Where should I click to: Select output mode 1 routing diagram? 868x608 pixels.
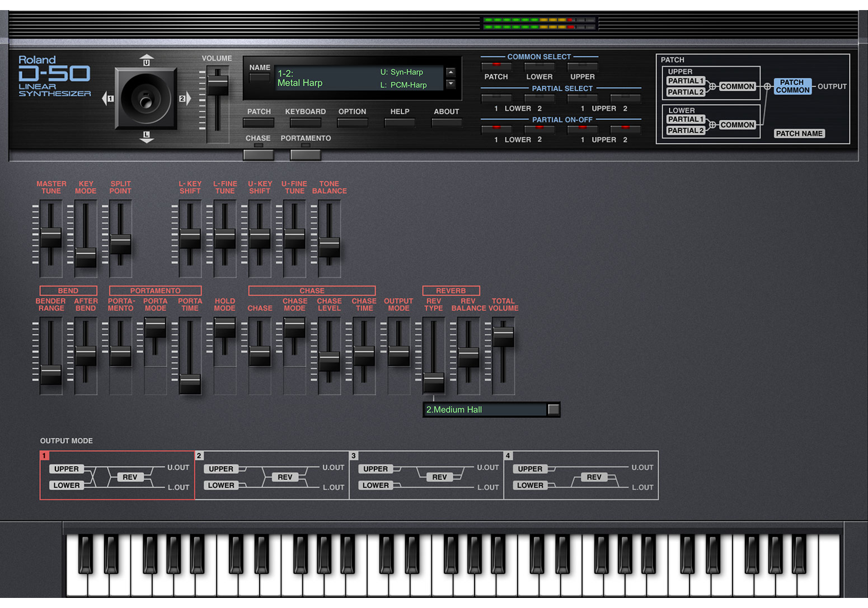tap(117, 475)
